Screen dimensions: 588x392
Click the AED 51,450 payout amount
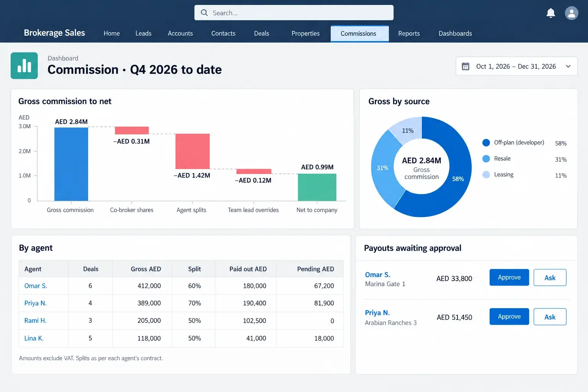[x=454, y=317]
